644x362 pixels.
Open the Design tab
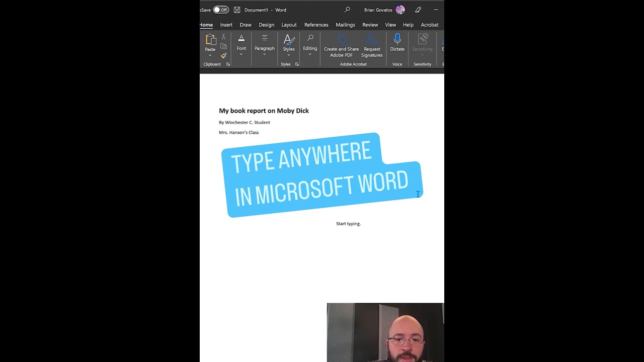tap(267, 25)
